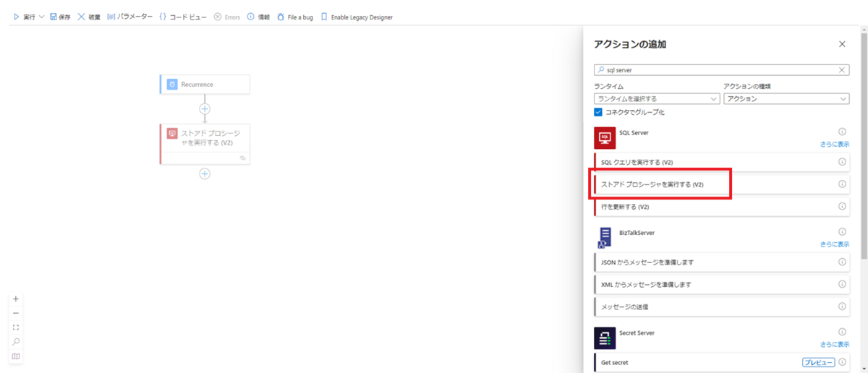Open the 実行 dropdown chevron
The width and height of the screenshot is (868, 373).
pos(41,17)
